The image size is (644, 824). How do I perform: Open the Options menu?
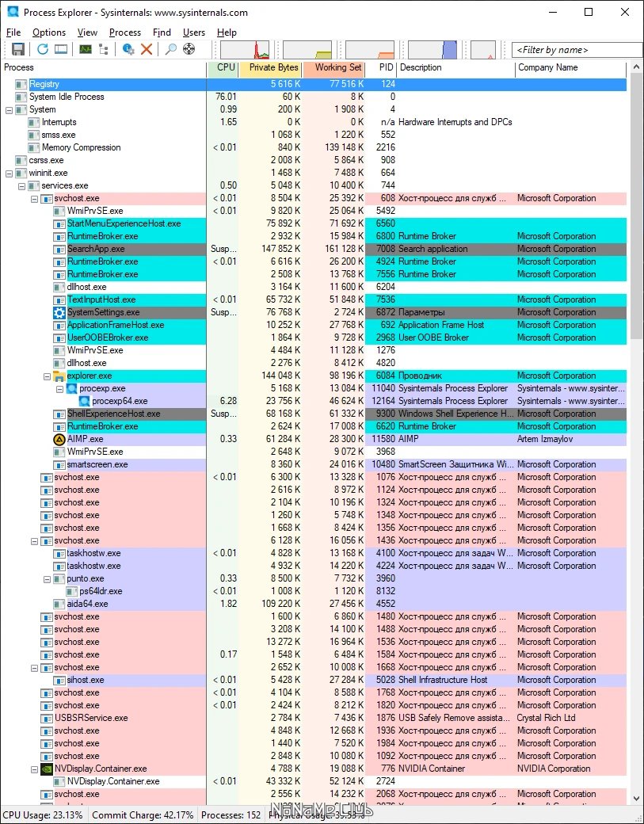[x=49, y=32]
